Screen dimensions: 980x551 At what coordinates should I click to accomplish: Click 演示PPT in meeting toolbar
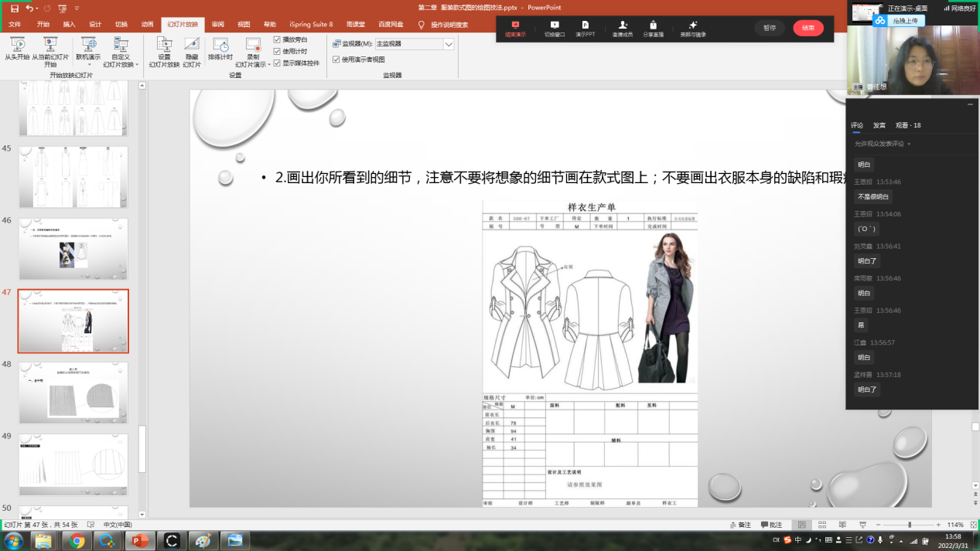(585, 29)
